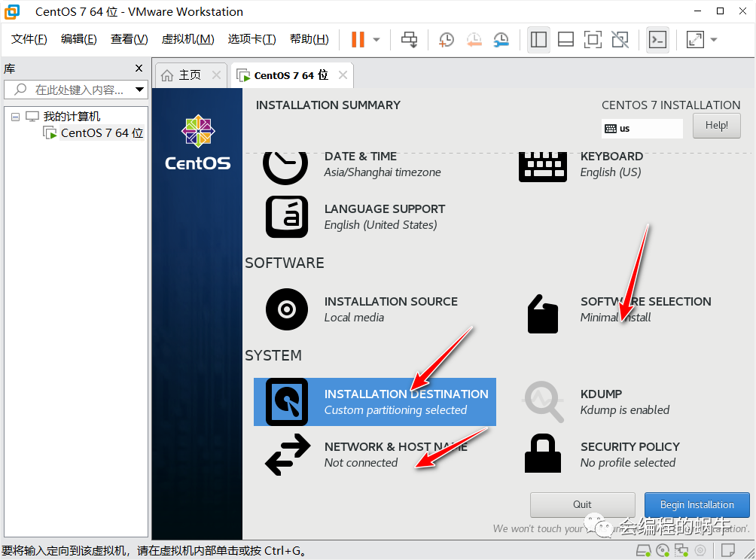
Task: Take a snapshot of the VM
Action: (447, 40)
